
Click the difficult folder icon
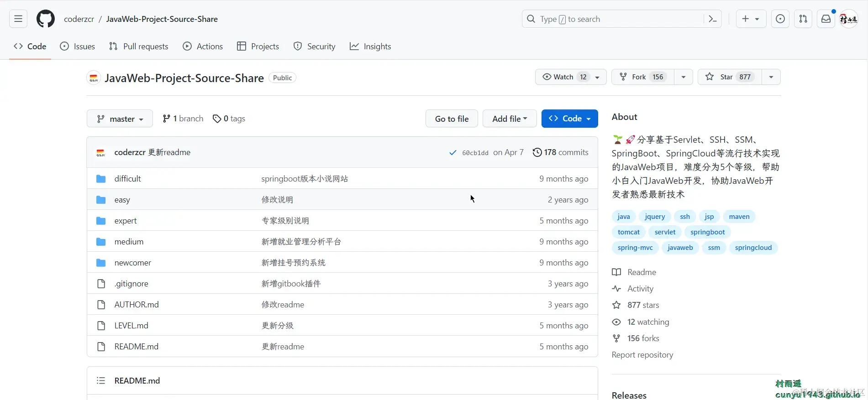[x=101, y=179]
